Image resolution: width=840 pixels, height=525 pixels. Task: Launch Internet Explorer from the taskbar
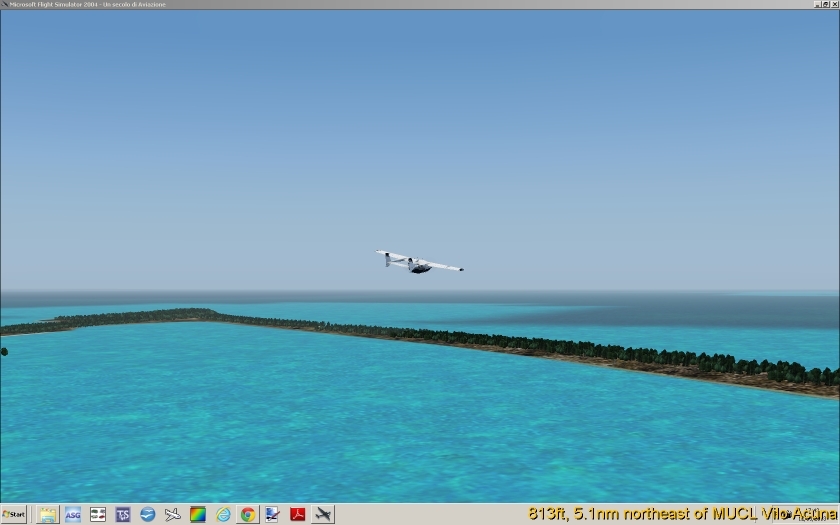pyautogui.click(x=223, y=515)
